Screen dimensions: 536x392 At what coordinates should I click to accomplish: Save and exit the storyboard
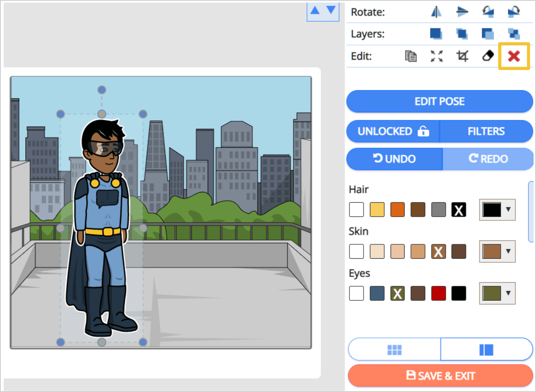tap(440, 376)
